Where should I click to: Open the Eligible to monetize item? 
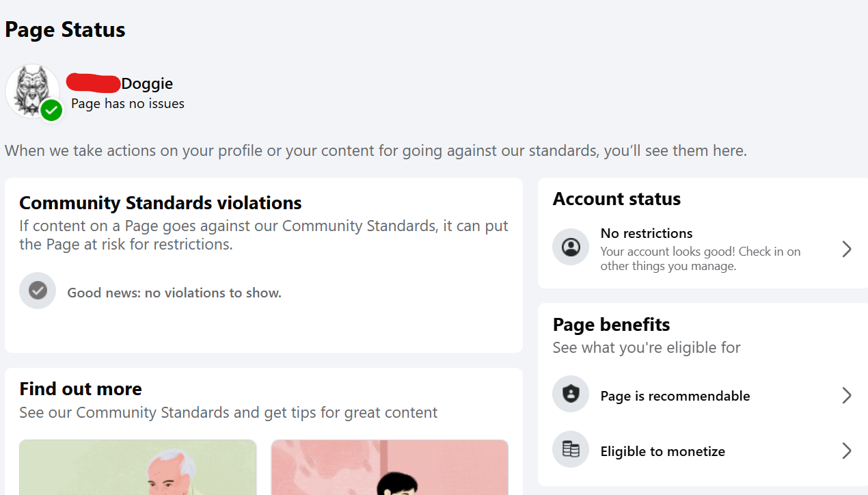pyautogui.click(x=703, y=450)
